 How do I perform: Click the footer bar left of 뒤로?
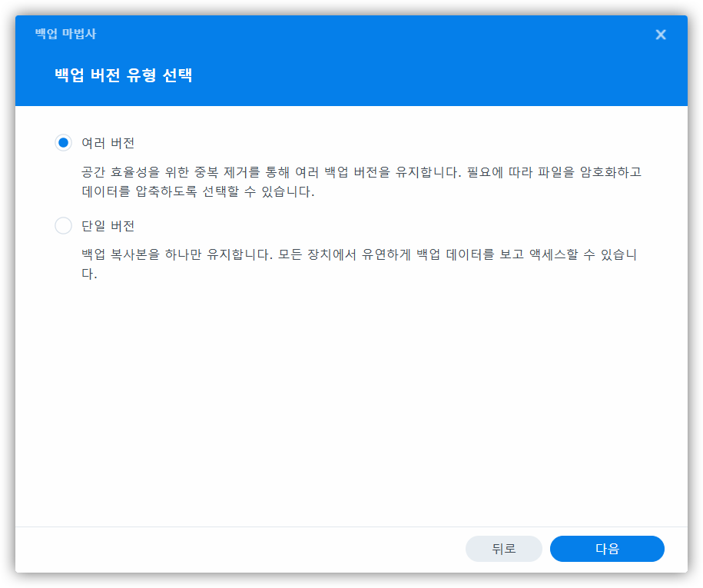pos(230,549)
